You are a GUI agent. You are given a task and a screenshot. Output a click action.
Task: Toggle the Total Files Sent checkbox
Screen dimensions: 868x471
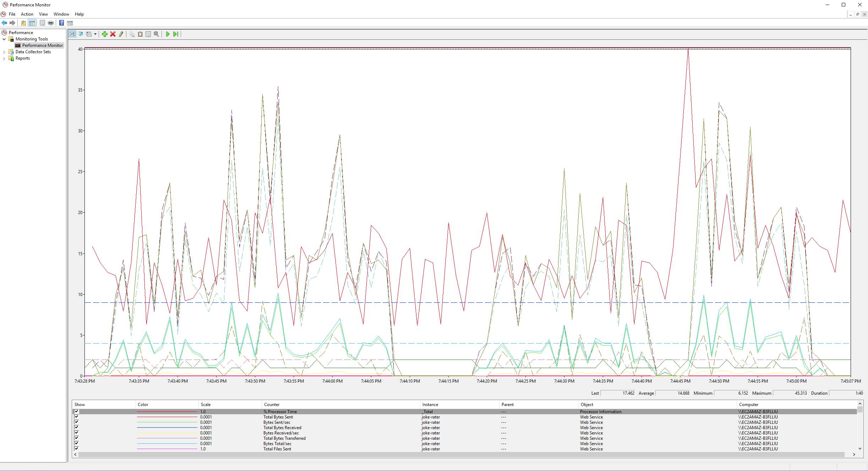(x=76, y=449)
